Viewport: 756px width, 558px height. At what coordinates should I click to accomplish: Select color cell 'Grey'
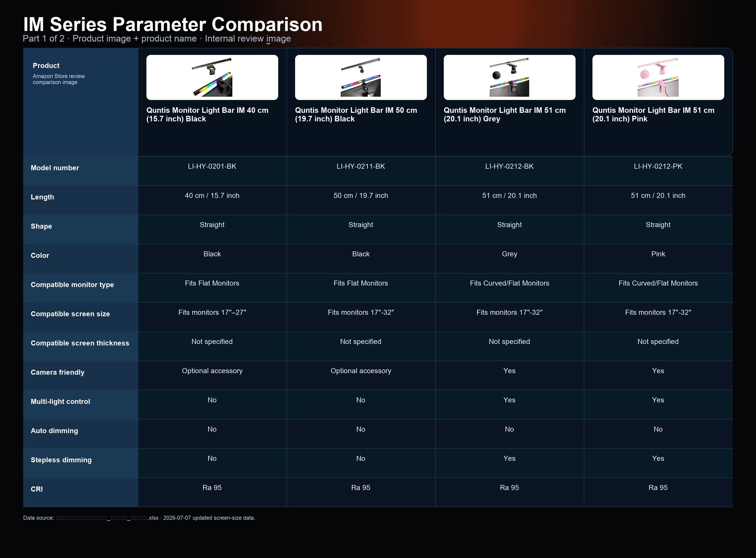[x=509, y=254]
